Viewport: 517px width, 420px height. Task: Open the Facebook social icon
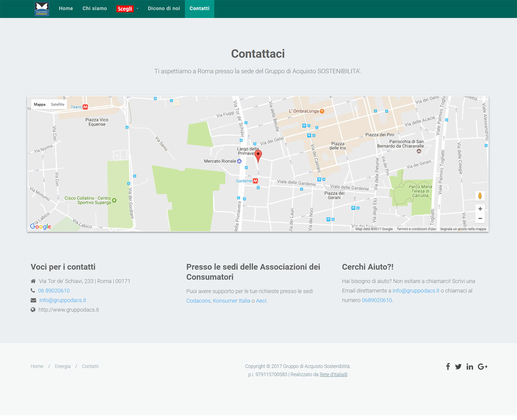(448, 367)
